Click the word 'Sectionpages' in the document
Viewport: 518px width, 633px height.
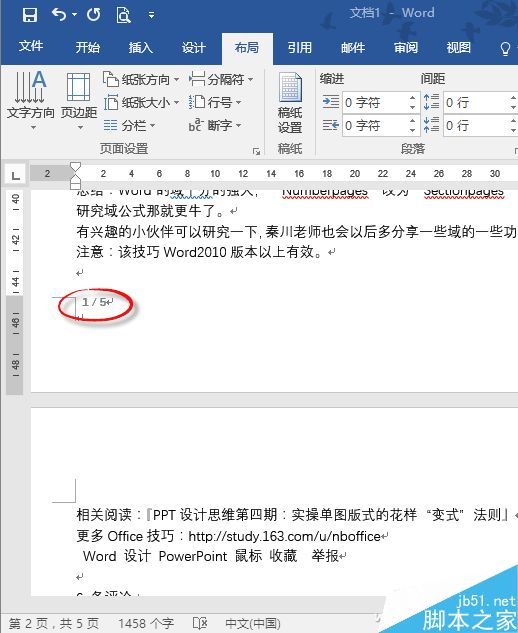pos(463,192)
